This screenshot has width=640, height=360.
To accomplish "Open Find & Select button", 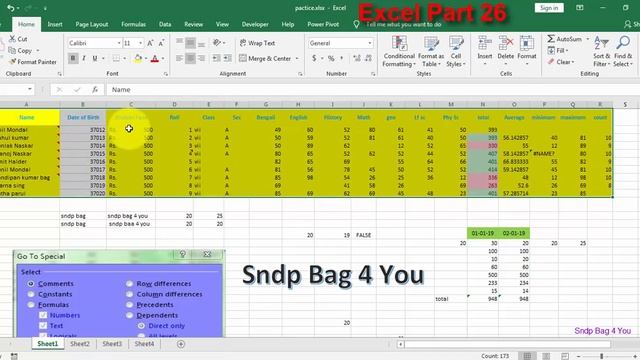I will (623, 51).
